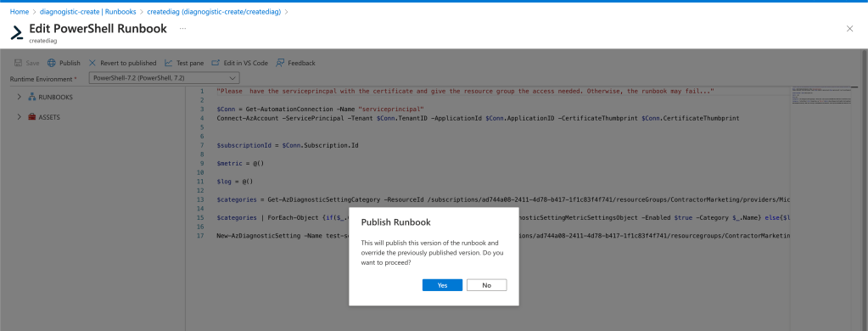Click the ForEach-Object text on line 15

294,217
